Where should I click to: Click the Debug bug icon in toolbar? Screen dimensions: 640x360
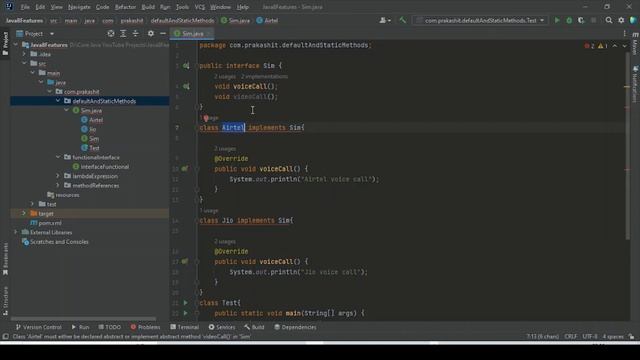pyautogui.click(x=569, y=20)
